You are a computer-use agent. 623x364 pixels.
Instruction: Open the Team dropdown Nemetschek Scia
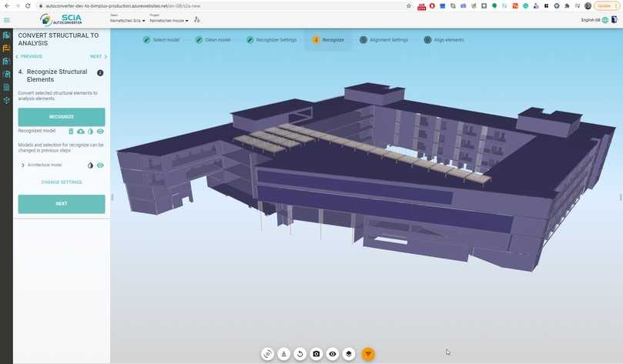coord(127,21)
